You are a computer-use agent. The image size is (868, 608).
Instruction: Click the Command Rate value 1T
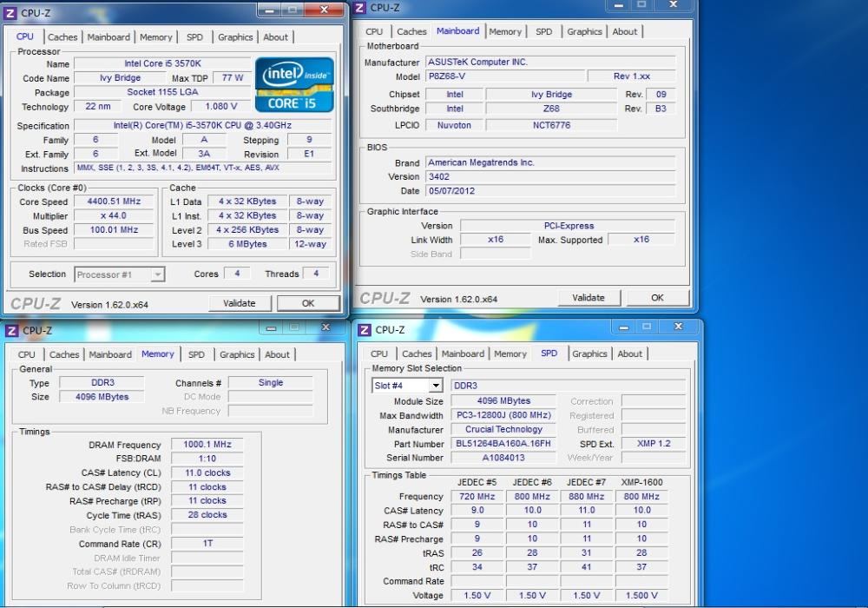pos(207,544)
